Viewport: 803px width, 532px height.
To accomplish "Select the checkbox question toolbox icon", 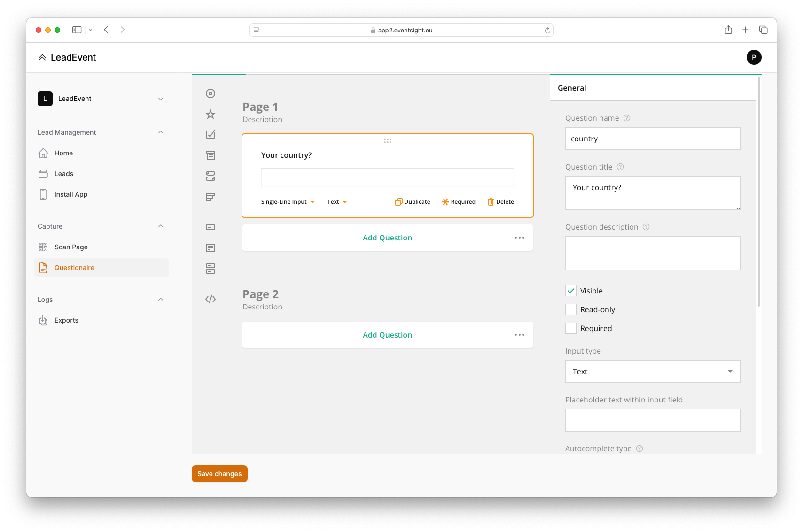I will pos(210,135).
